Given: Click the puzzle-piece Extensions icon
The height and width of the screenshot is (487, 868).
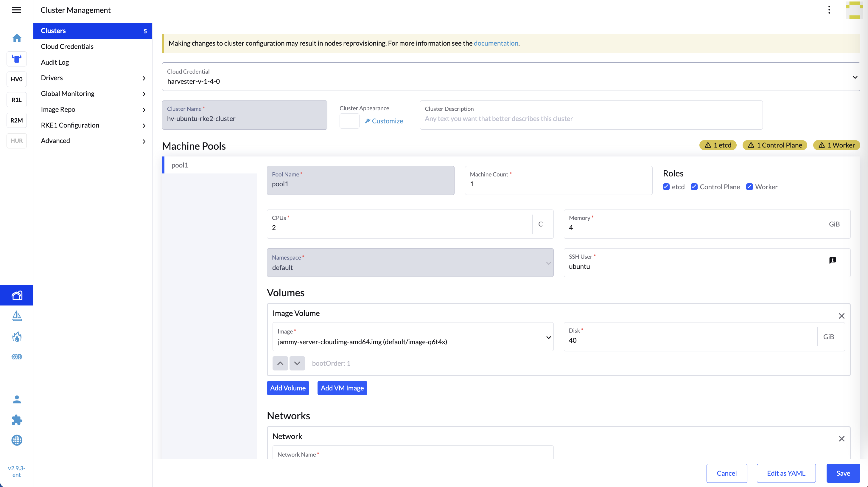Looking at the screenshot, I should pos(16,420).
